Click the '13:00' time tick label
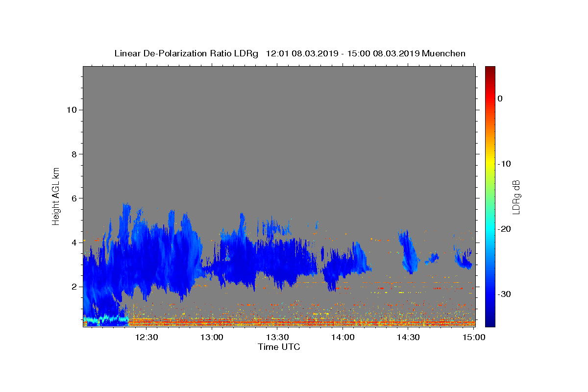 pos(212,338)
